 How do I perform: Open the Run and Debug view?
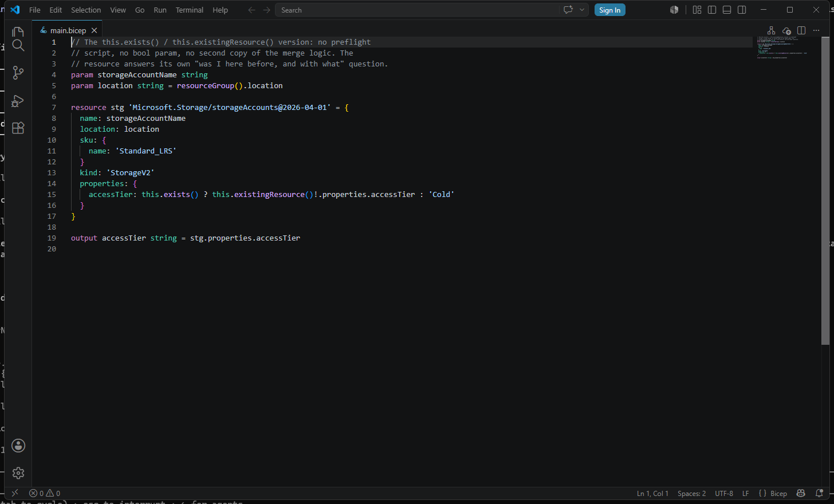[18, 101]
